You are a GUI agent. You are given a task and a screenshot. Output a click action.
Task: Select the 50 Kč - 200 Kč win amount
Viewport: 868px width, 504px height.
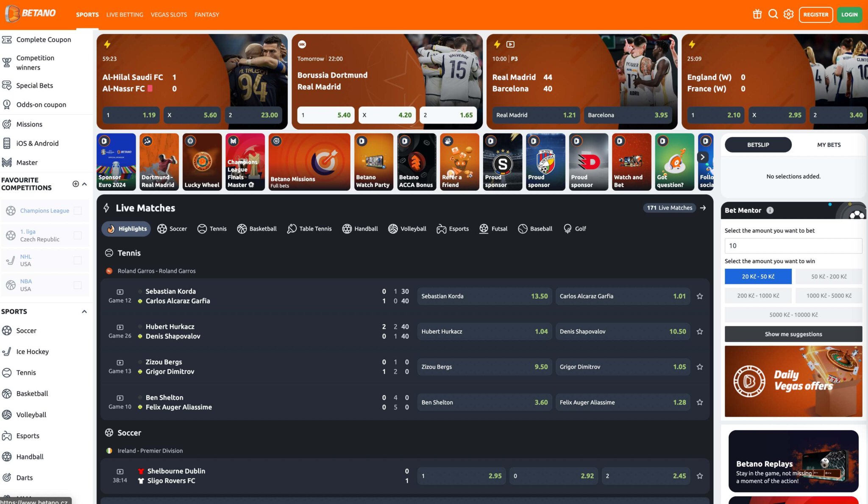(x=829, y=276)
